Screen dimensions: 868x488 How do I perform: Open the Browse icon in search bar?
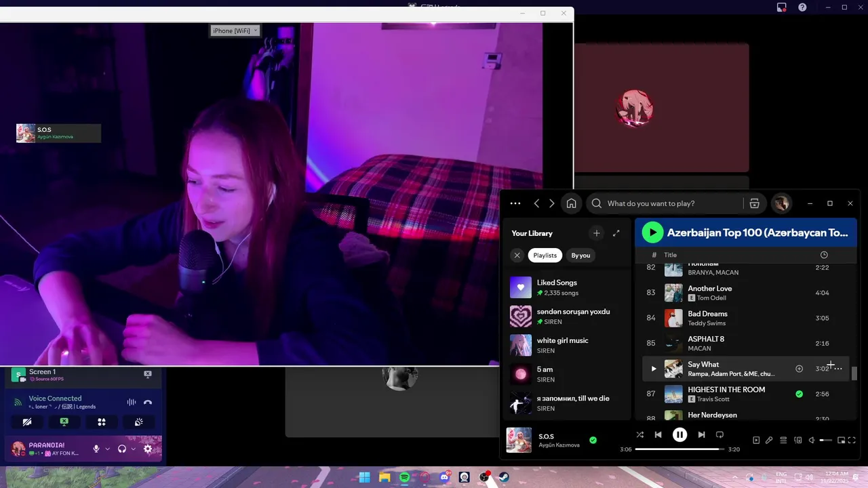pos(754,203)
